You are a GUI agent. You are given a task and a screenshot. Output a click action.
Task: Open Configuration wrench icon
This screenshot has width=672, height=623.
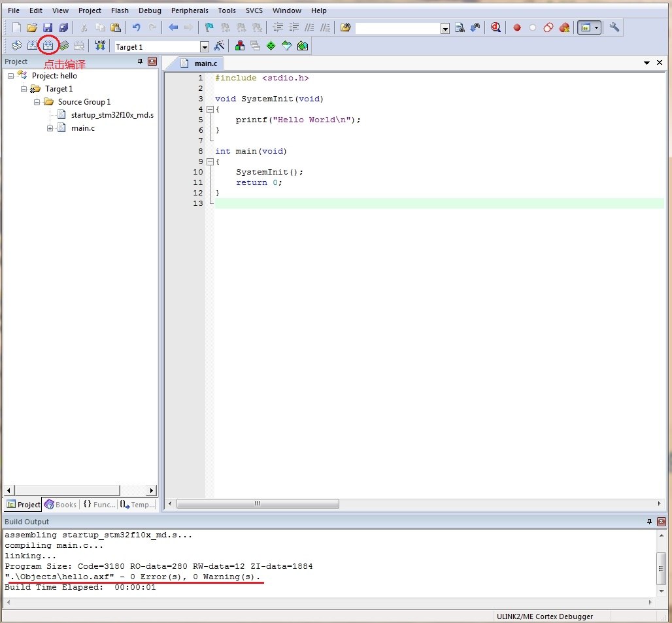tap(614, 27)
